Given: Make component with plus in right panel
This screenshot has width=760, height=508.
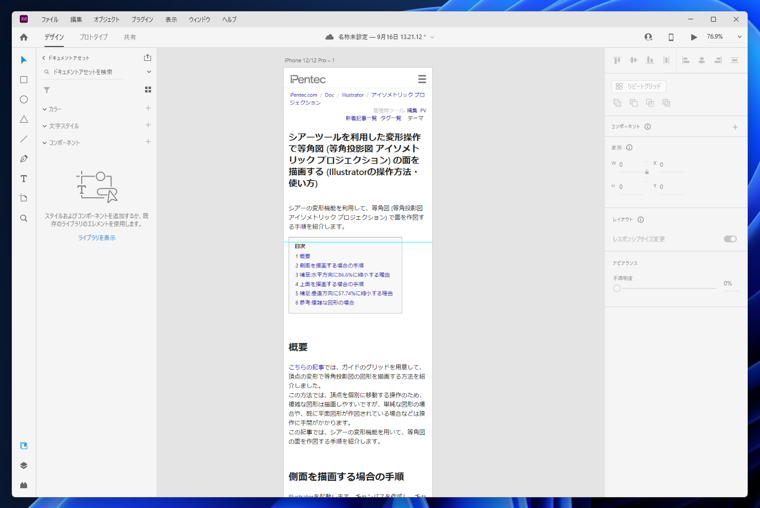Looking at the screenshot, I should tap(735, 127).
